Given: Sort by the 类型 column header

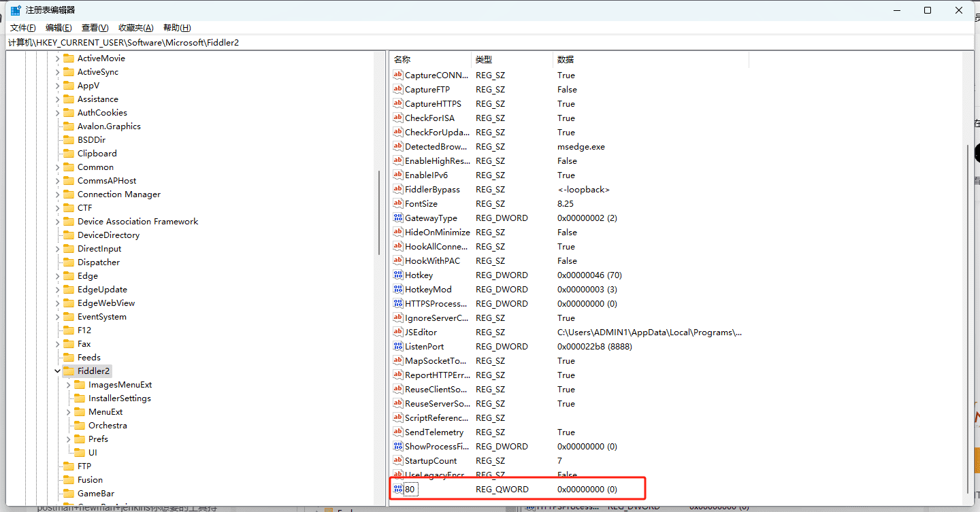Looking at the screenshot, I should 512,60.
